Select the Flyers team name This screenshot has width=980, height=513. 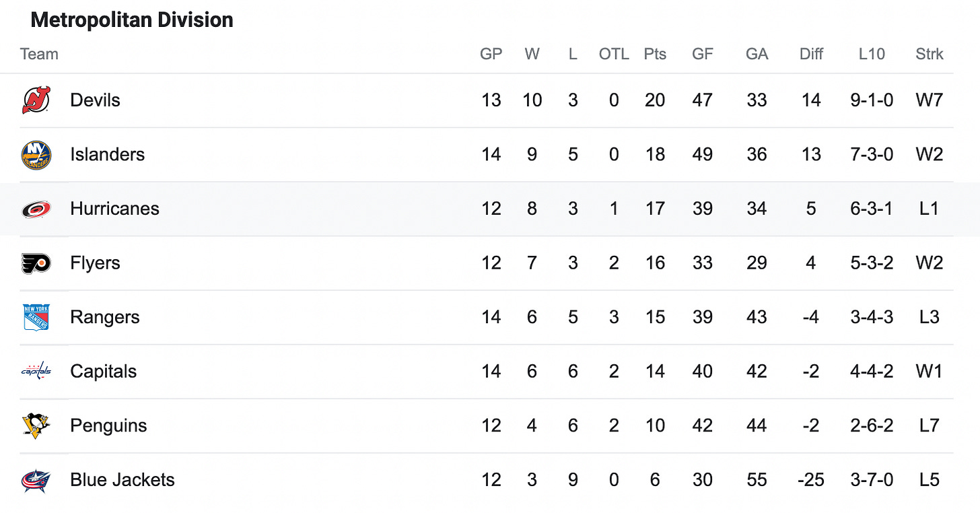click(95, 263)
